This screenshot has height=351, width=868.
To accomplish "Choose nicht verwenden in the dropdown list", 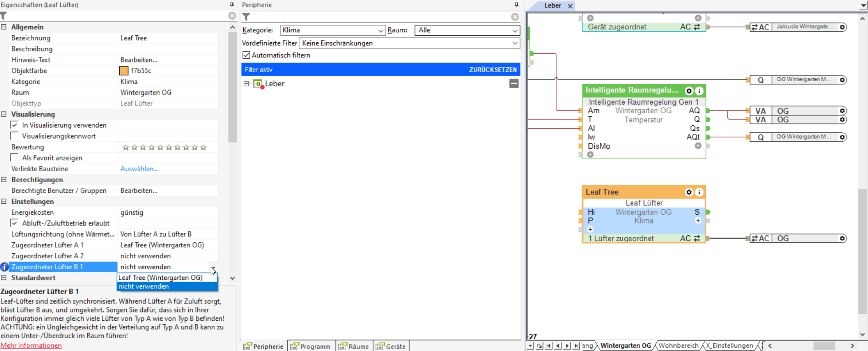I will (167, 286).
